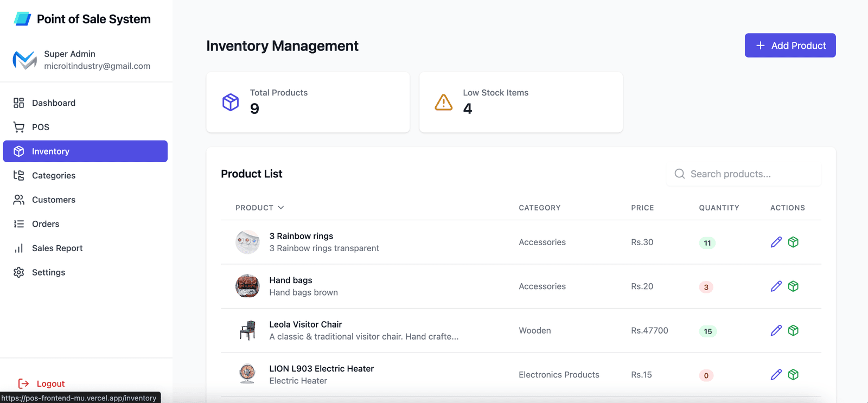This screenshot has width=868, height=403.
Task: Focus the Search products field
Action: tap(744, 174)
